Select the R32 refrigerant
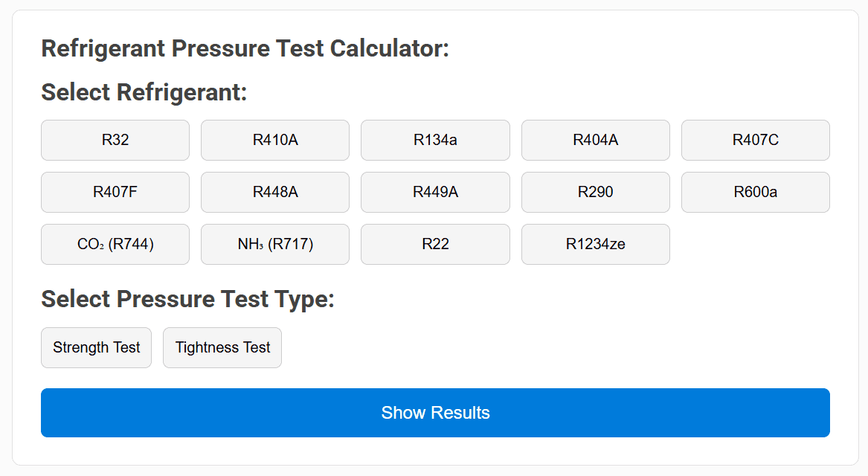 point(115,140)
